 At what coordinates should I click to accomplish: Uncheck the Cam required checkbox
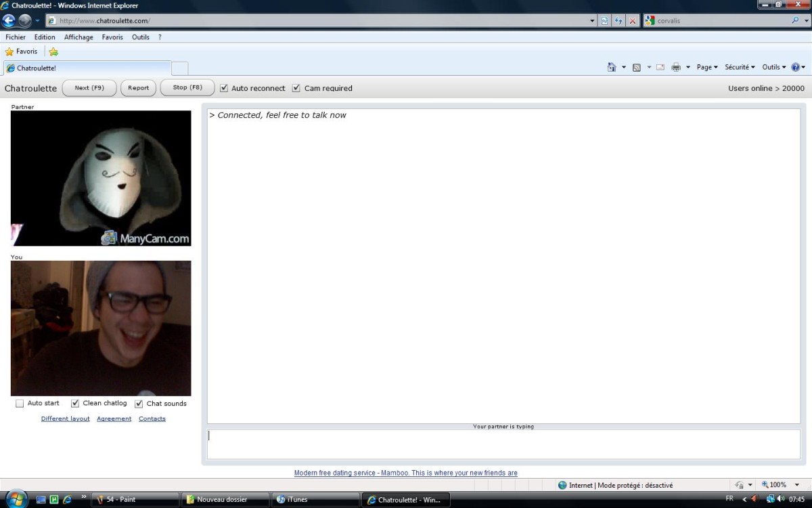[x=296, y=88]
